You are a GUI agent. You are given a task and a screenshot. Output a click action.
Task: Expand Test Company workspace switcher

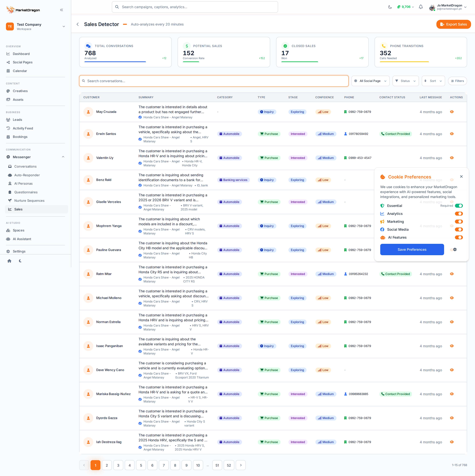tap(36, 26)
